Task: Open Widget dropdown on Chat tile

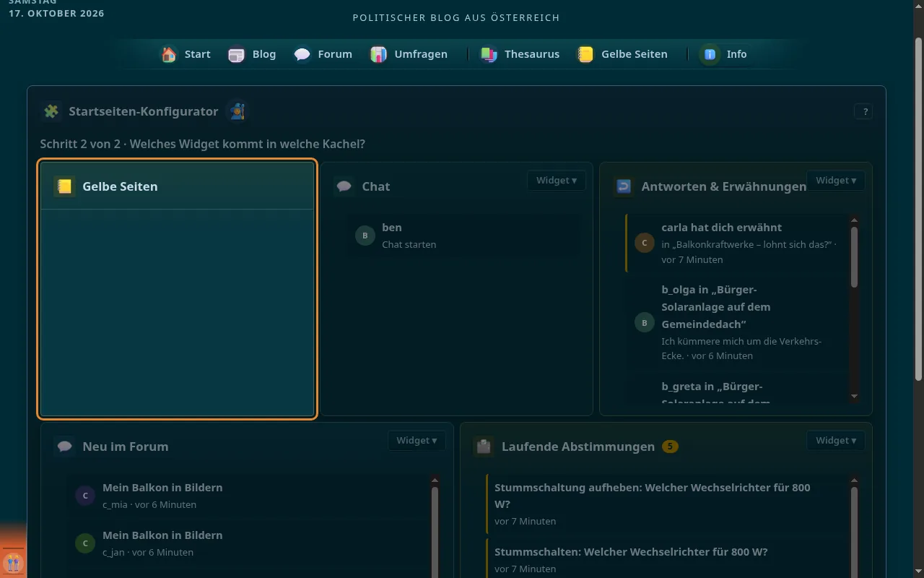Action: tap(557, 181)
